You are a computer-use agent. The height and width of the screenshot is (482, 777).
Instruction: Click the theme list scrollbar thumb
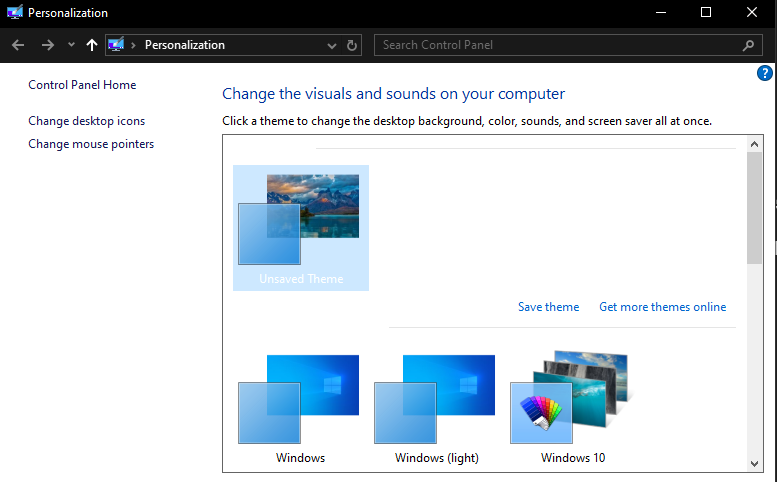pos(754,208)
